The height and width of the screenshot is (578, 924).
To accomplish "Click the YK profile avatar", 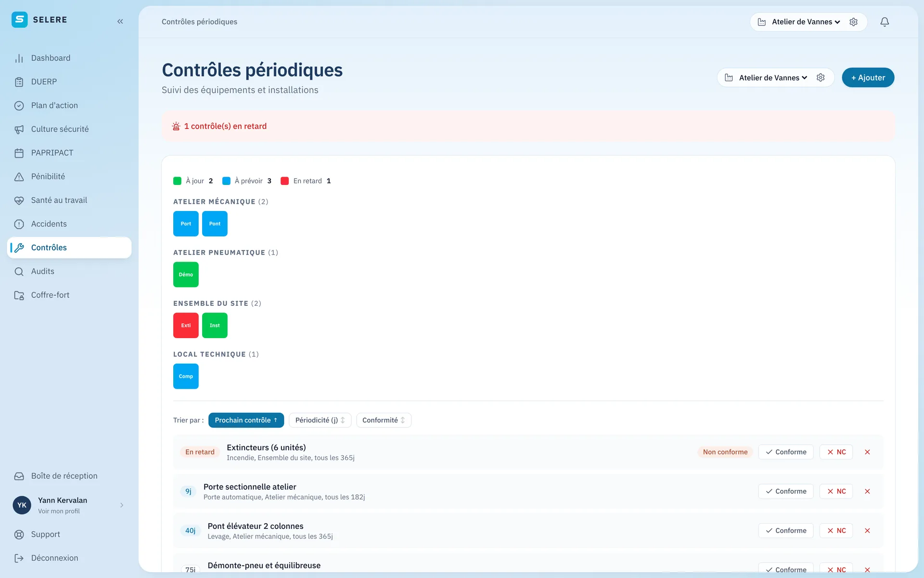I will [22, 505].
